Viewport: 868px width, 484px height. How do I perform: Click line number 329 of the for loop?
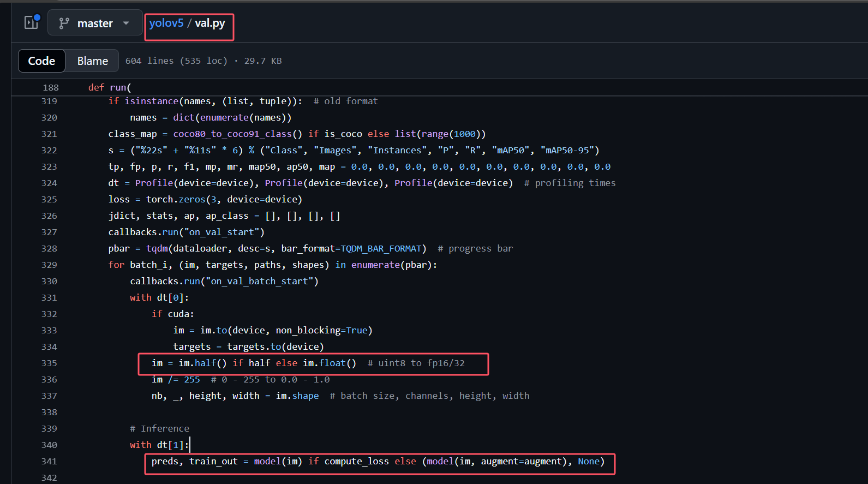[49, 265]
